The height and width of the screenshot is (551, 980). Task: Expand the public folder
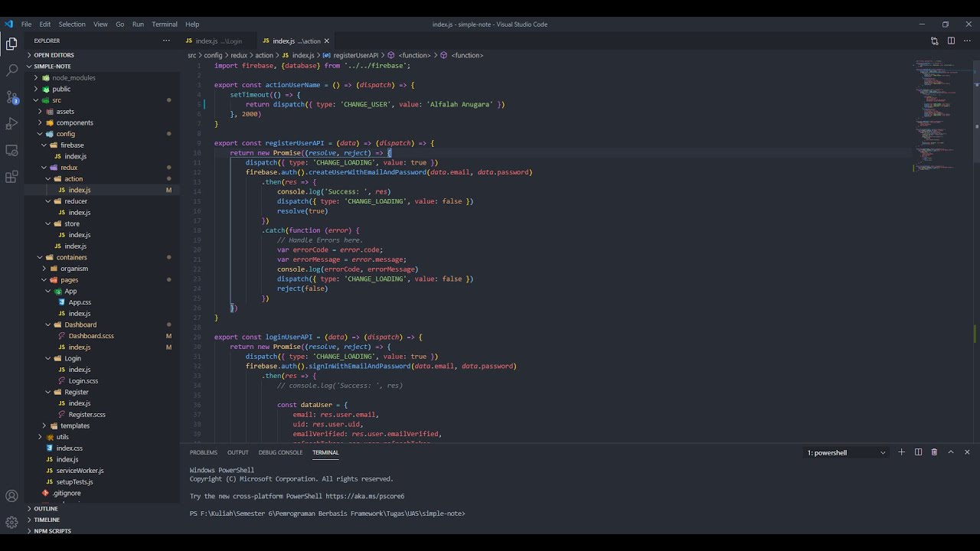pyautogui.click(x=61, y=89)
